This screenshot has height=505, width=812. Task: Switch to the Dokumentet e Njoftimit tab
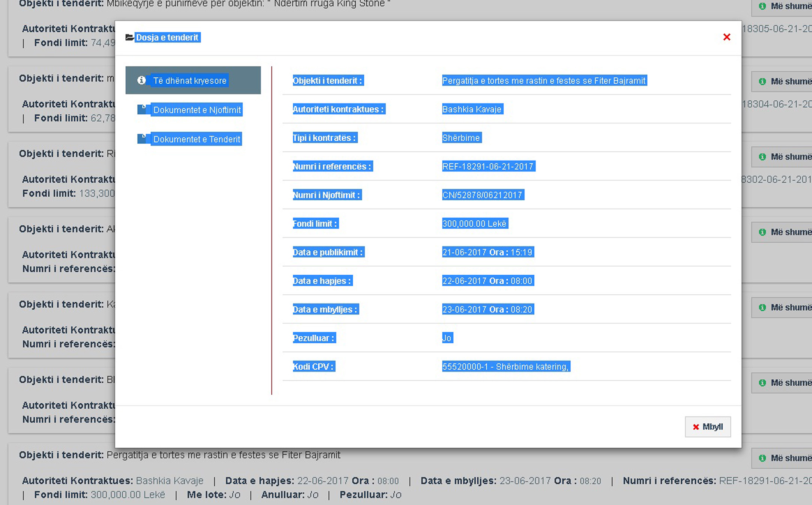point(197,110)
